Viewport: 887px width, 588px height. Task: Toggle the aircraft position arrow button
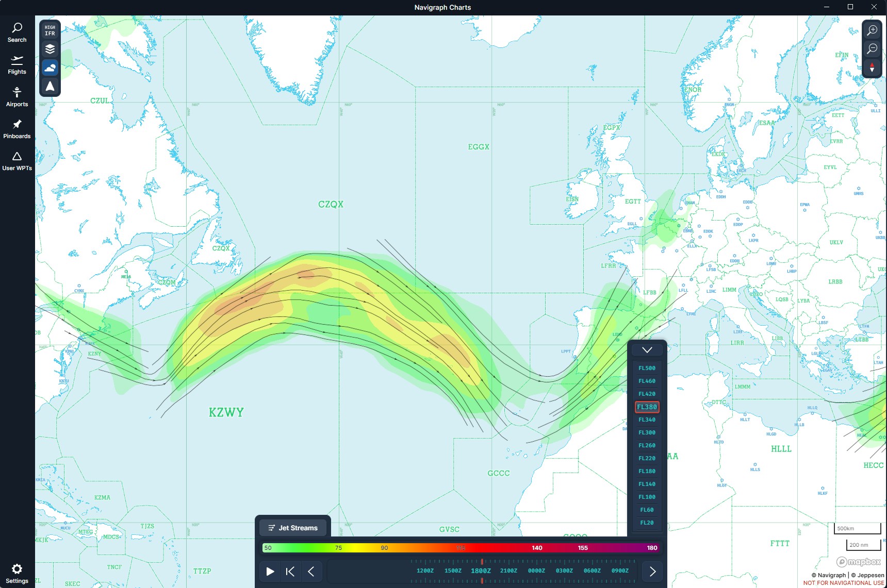(50, 86)
